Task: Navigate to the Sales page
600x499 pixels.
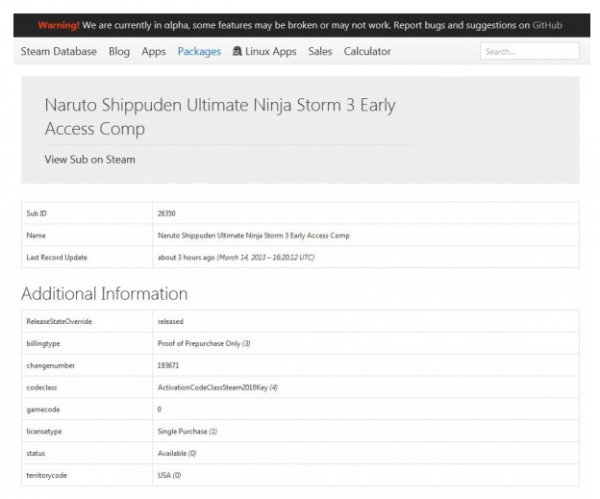Action: 320,51
